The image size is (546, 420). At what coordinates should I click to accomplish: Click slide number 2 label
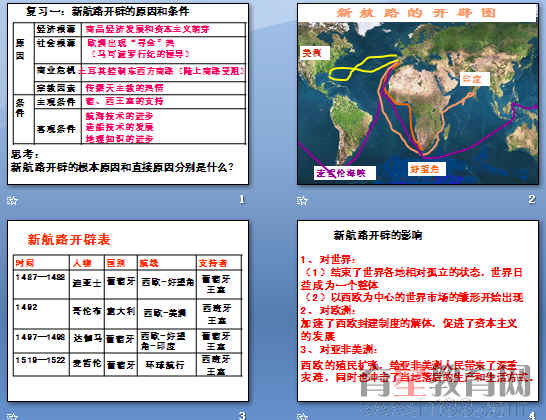coord(531,199)
